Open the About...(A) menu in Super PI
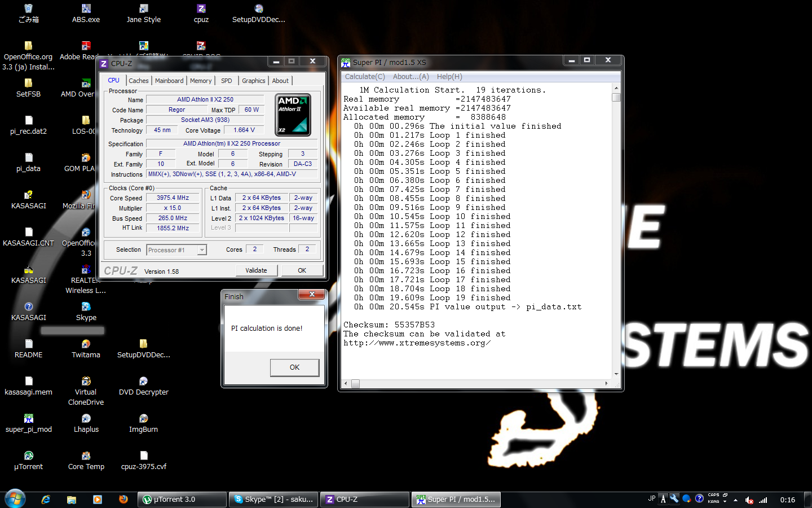 411,77
